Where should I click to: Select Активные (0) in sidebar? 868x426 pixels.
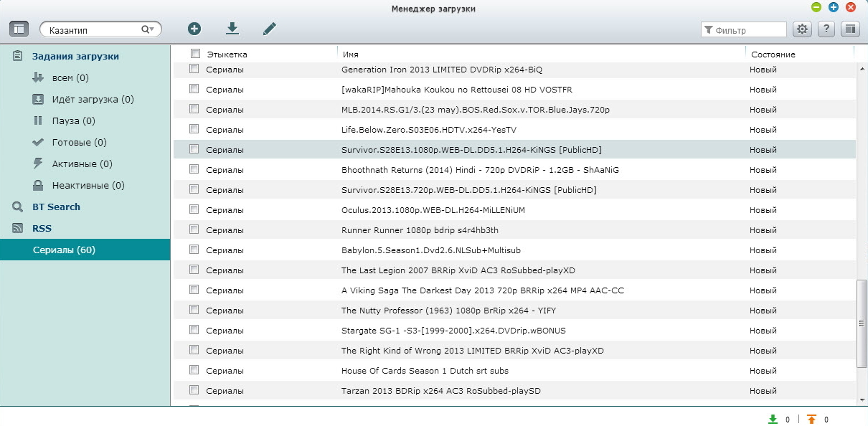[82, 164]
